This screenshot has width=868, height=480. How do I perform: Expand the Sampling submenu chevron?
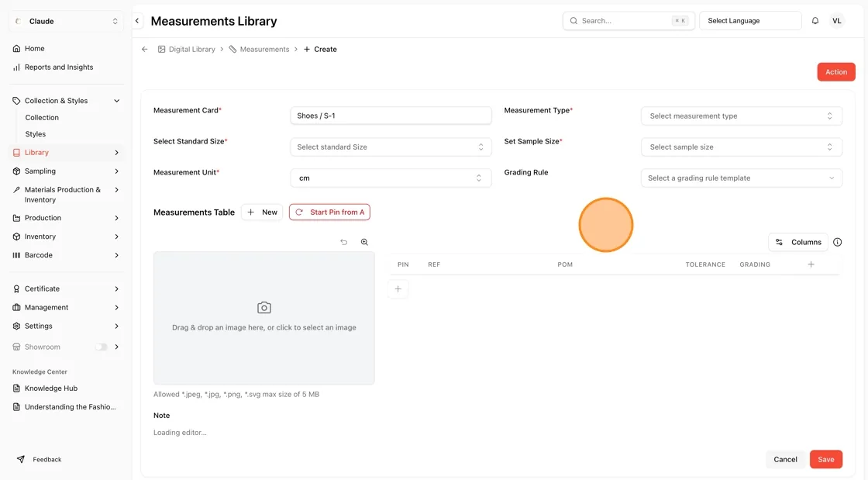point(117,171)
